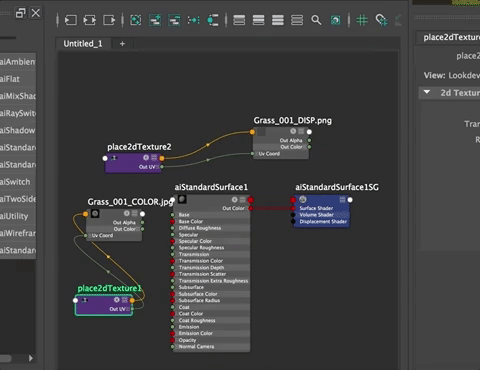Click Out Alpha port on Grass_001_DISP.png
Screen dimensions: 480x370
click(309, 140)
